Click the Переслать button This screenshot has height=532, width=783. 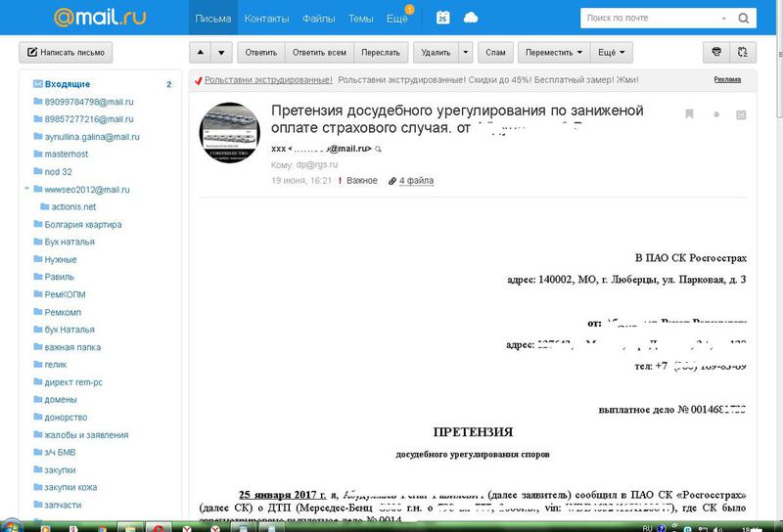[381, 53]
